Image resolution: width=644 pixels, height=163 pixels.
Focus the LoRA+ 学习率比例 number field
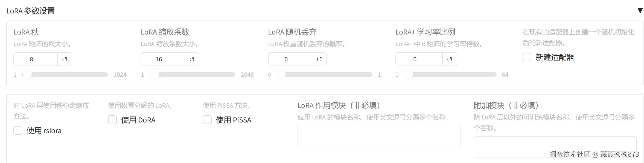[419, 59]
